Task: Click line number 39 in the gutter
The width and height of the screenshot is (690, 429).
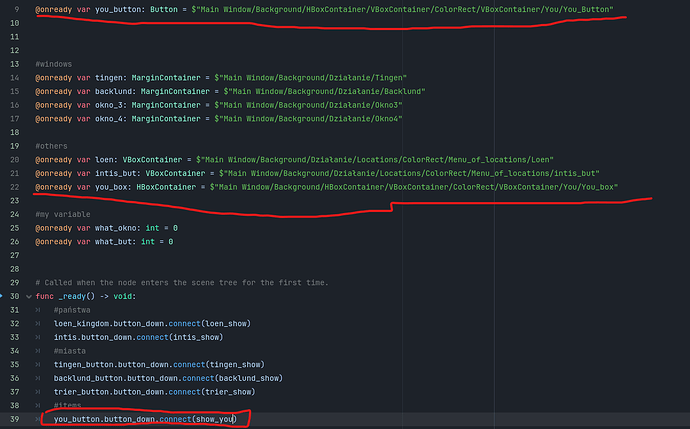Action: pos(14,419)
